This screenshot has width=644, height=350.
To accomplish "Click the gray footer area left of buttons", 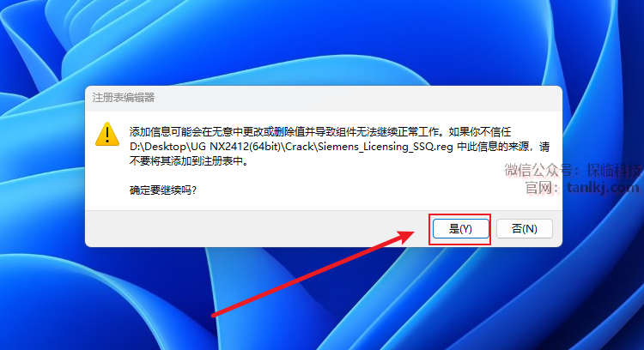I will 257,228.
